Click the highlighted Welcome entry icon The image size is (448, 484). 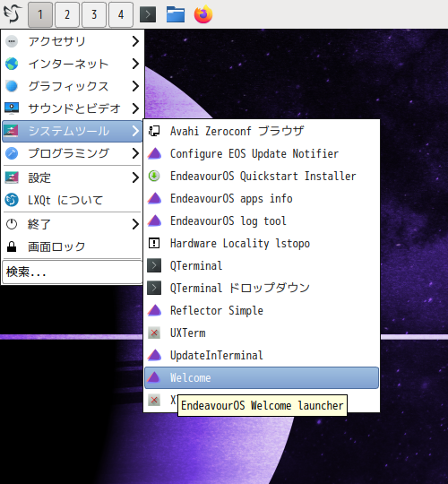point(154,377)
